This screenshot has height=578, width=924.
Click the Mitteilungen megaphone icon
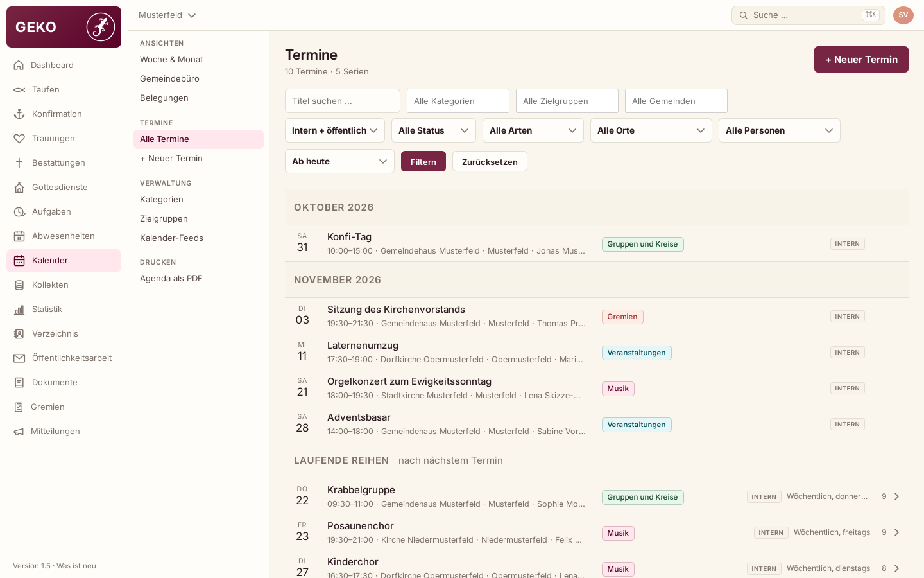19,431
